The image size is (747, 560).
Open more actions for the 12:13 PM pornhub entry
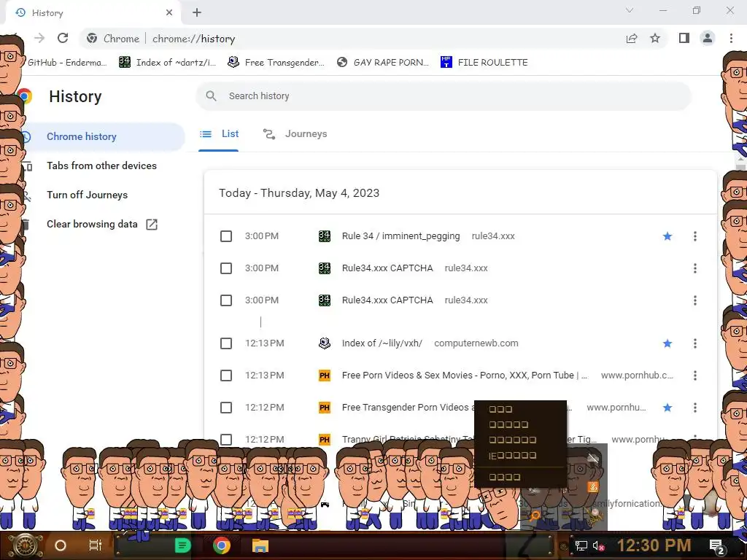695,376
